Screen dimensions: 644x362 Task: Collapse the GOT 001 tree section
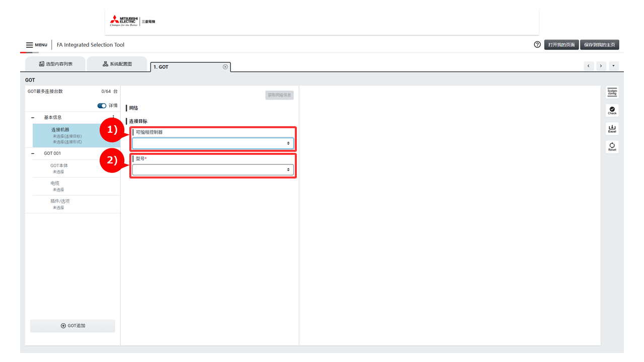coord(33,153)
